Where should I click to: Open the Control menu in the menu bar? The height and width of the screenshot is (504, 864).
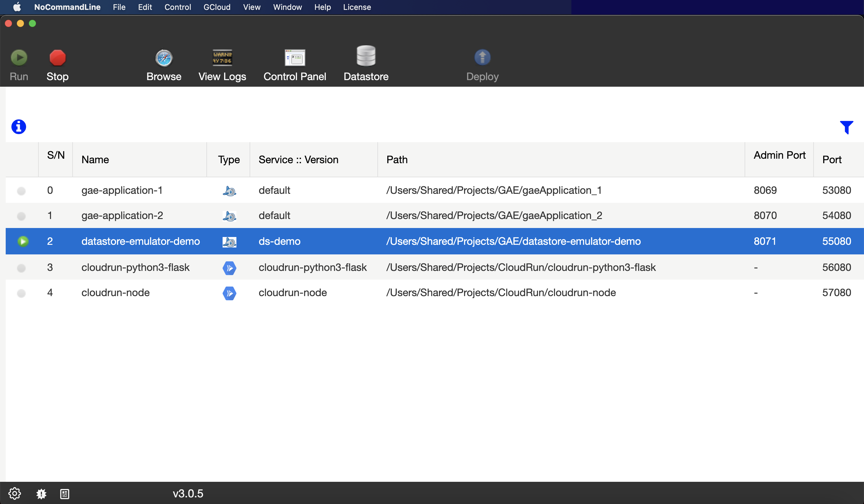tap(177, 7)
